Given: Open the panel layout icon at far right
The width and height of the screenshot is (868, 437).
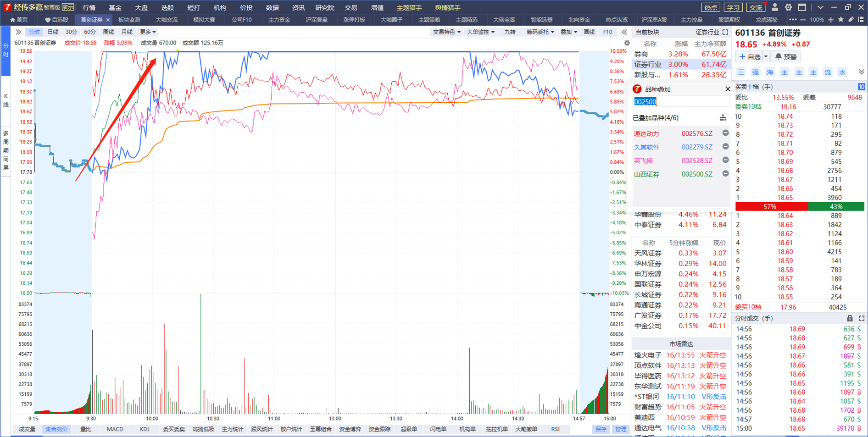Looking at the screenshot, I should (x=861, y=20).
